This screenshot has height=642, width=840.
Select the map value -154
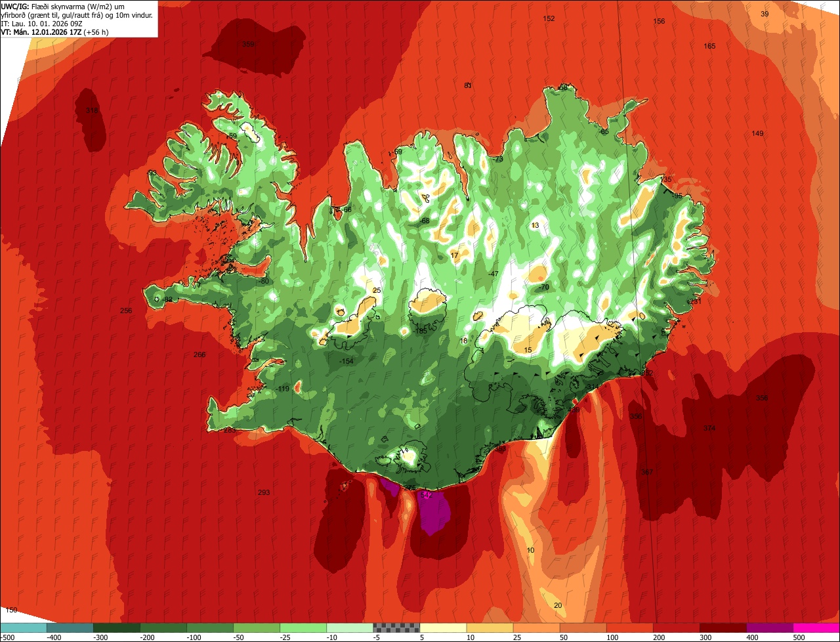346,362
